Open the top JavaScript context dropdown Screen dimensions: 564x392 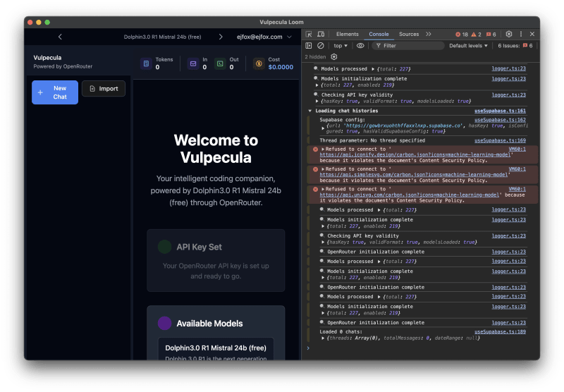[x=341, y=46]
